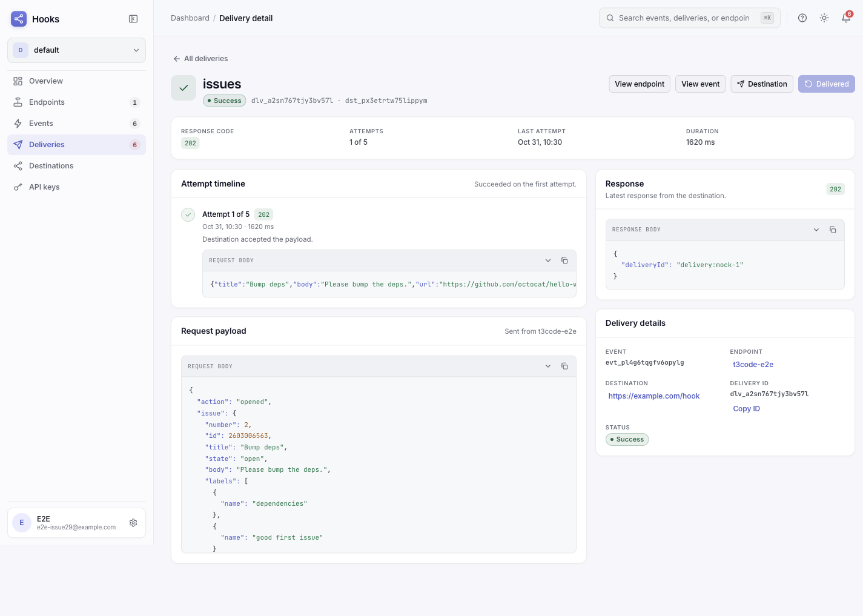Viewport: 863px width, 616px height.
Task: Open Endpoints in the sidebar
Action: click(x=76, y=102)
